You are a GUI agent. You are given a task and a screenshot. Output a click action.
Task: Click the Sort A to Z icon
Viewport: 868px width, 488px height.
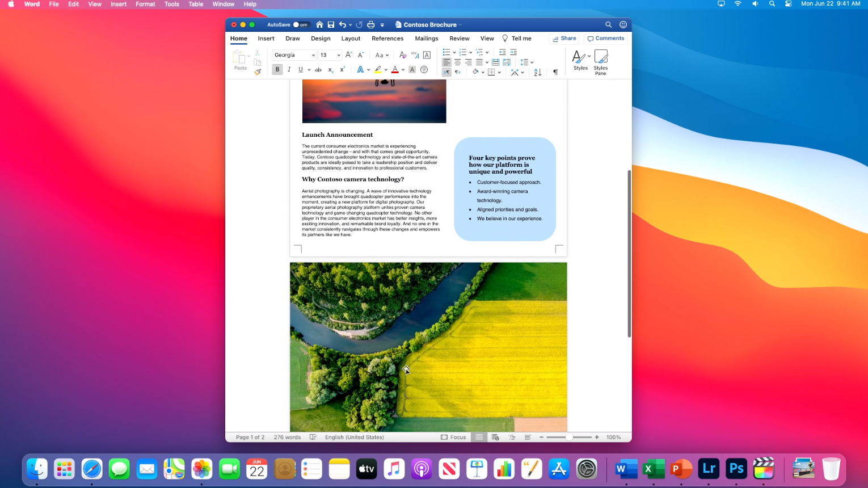[537, 72]
